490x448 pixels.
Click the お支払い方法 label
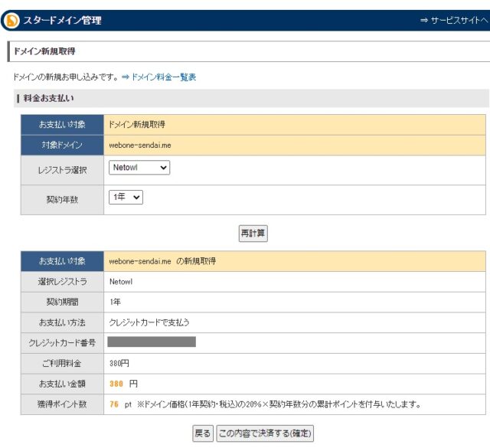(62, 322)
